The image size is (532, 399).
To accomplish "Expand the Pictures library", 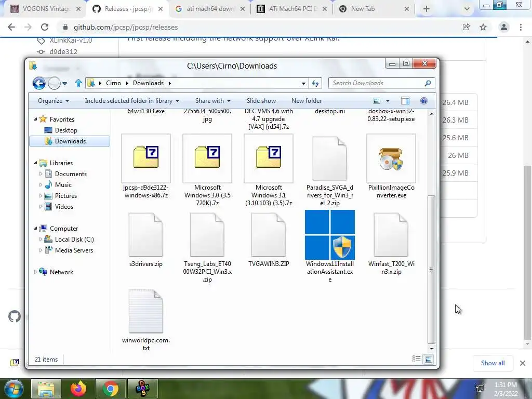I will [x=41, y=196].
